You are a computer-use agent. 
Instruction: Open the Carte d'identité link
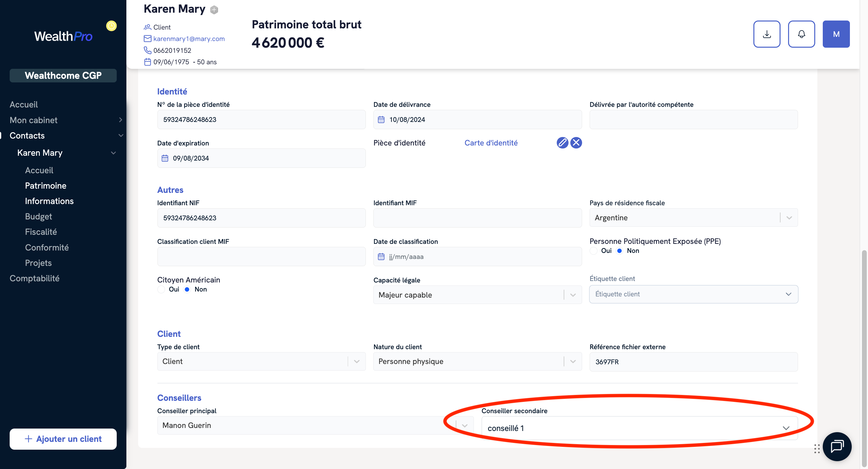491,143
